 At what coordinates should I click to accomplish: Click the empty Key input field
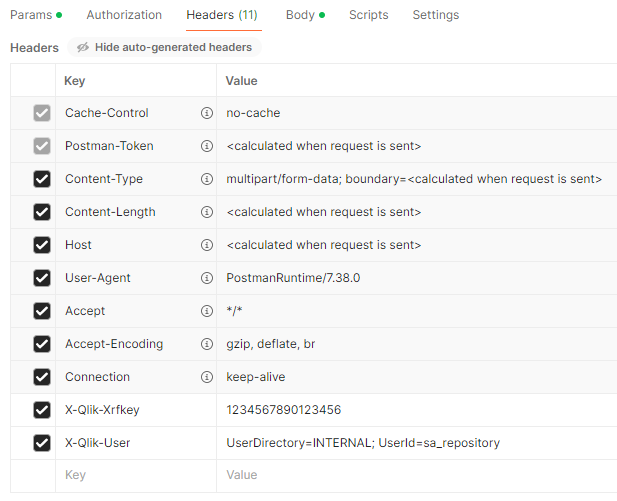[135, 475]
